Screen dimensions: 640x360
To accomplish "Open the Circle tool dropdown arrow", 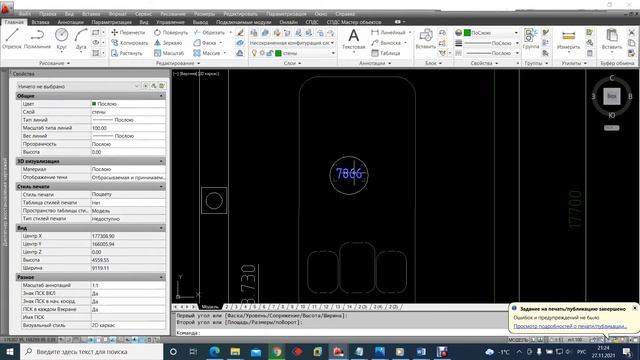I will 62,52.
